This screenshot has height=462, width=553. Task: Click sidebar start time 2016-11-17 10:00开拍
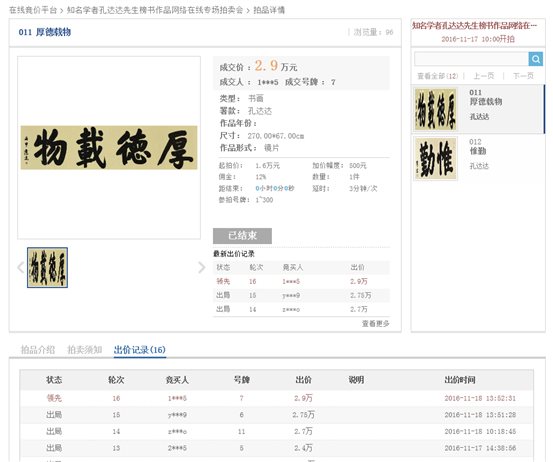pos(478,39)
